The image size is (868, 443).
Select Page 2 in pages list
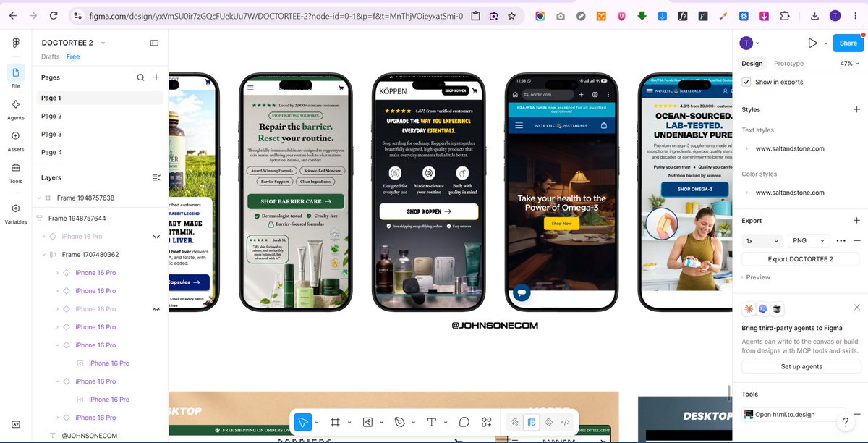99,116
